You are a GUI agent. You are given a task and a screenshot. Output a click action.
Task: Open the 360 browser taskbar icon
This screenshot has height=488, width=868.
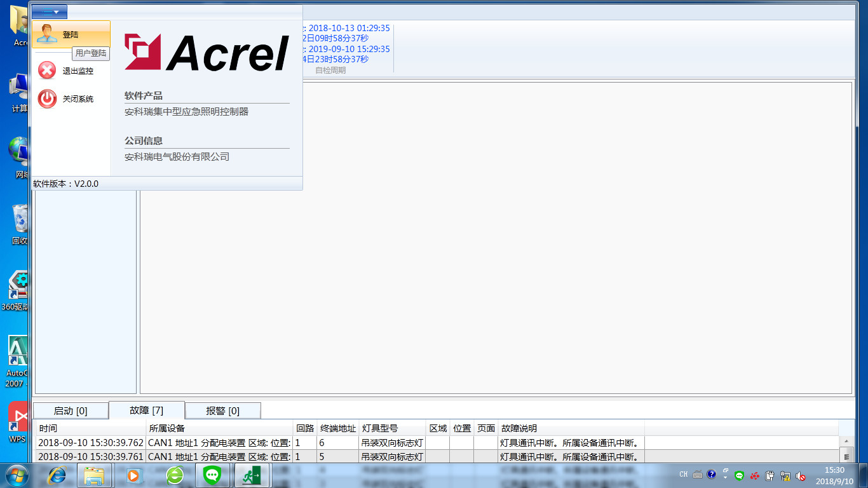pyautogui.click(x=174, y=475)
